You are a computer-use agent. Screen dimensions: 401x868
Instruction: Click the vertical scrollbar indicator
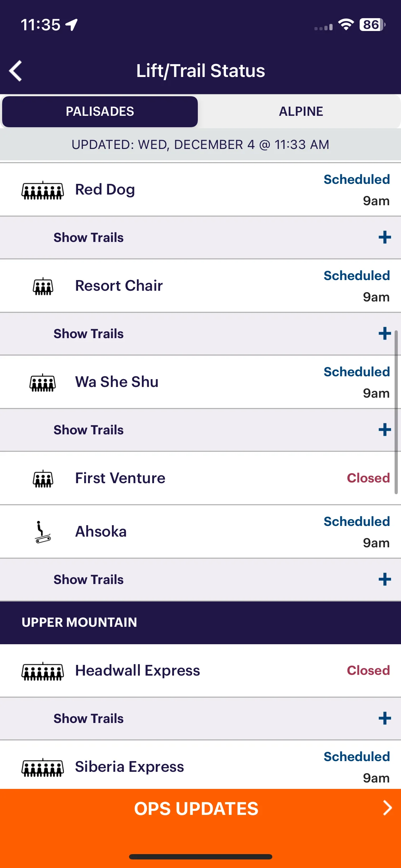396,412
